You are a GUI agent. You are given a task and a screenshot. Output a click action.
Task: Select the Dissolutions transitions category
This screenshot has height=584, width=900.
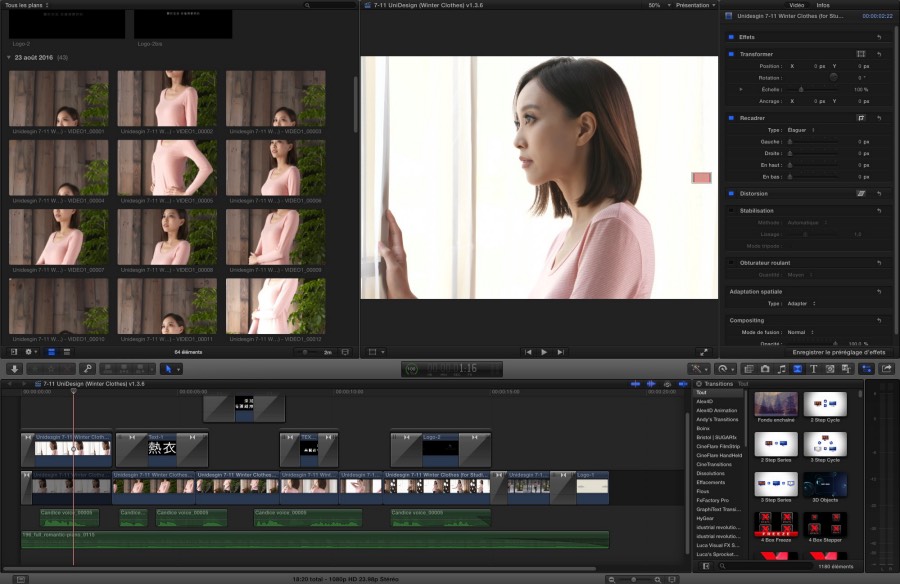coord(719,474)
